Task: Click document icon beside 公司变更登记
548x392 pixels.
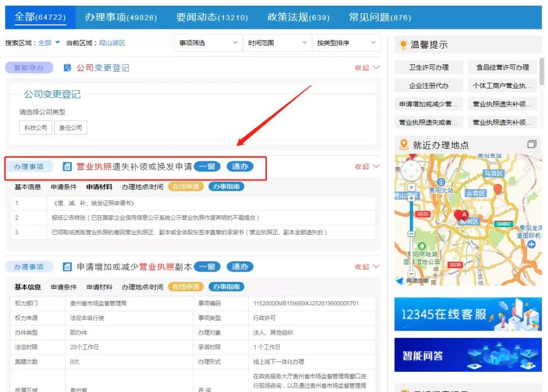Action: 67,67
